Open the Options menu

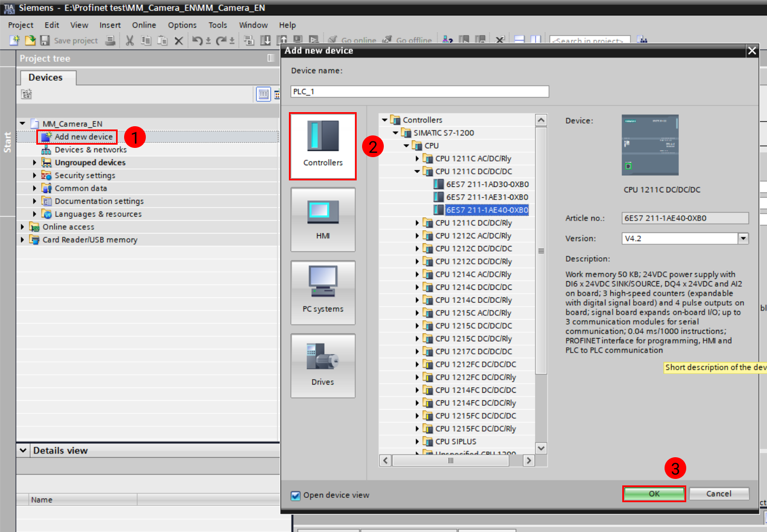(182, 25)
